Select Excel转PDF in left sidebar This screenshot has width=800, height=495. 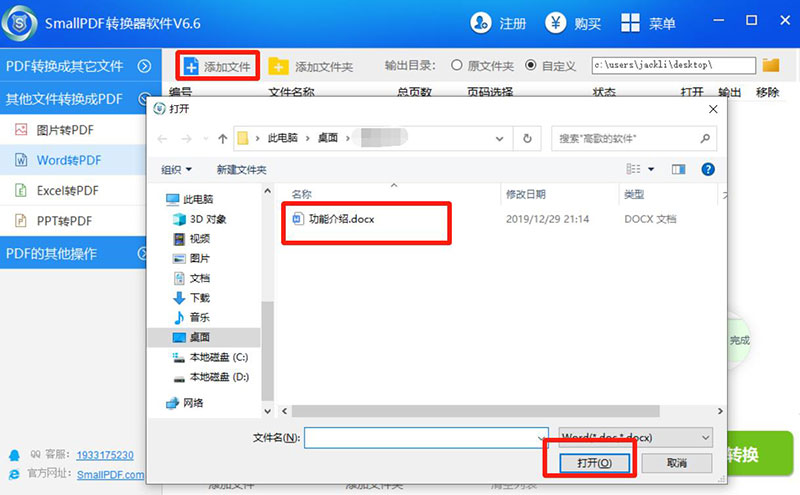(x=68, y=189)
